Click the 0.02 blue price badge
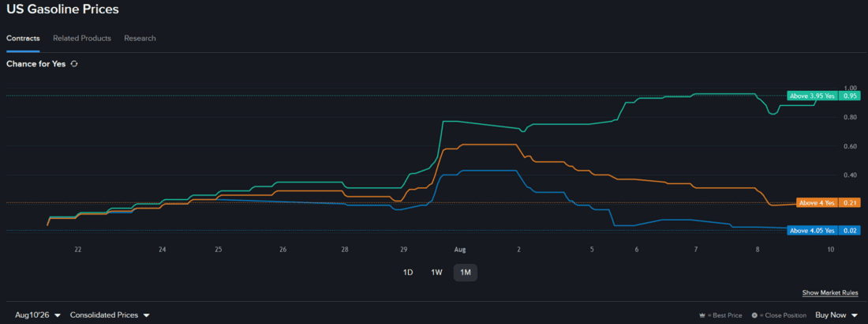This screenshot has width=868, height=324. coord(850,230)
